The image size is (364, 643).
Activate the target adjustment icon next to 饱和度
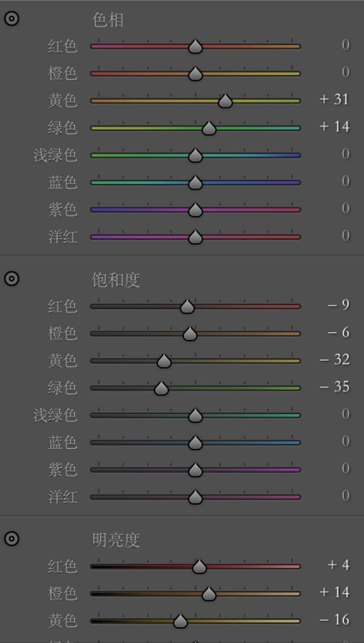click(x=12, y=279)
